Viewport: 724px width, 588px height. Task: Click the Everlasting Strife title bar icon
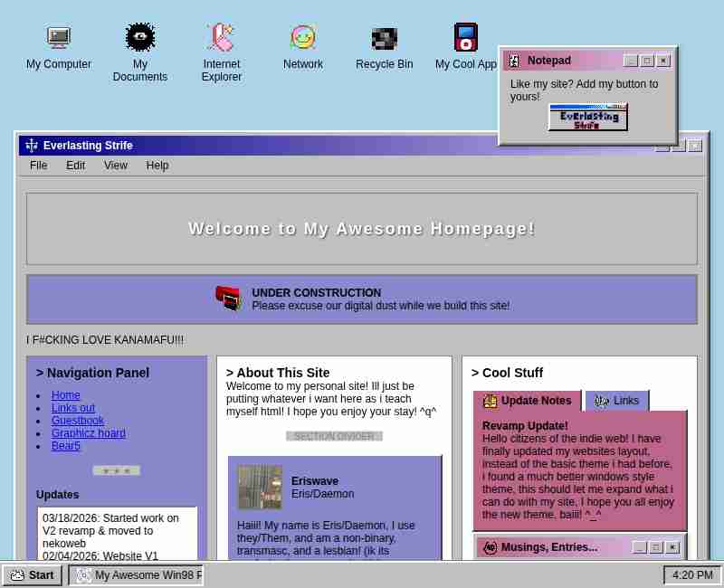tap(32, 146)
